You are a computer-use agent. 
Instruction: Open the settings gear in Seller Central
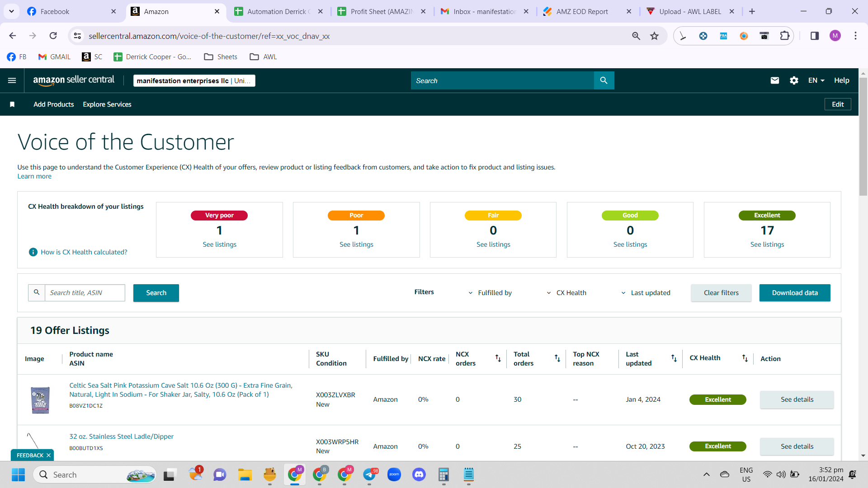794,80
